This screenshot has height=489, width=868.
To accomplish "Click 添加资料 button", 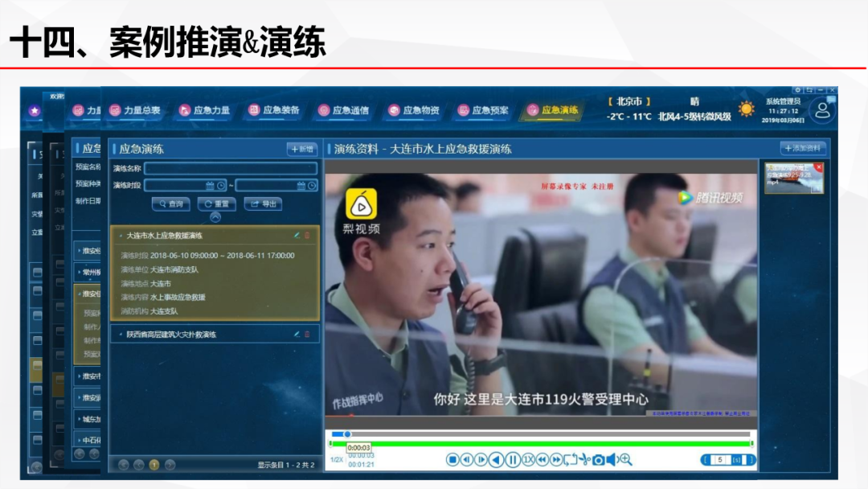I will click(803, 148).
